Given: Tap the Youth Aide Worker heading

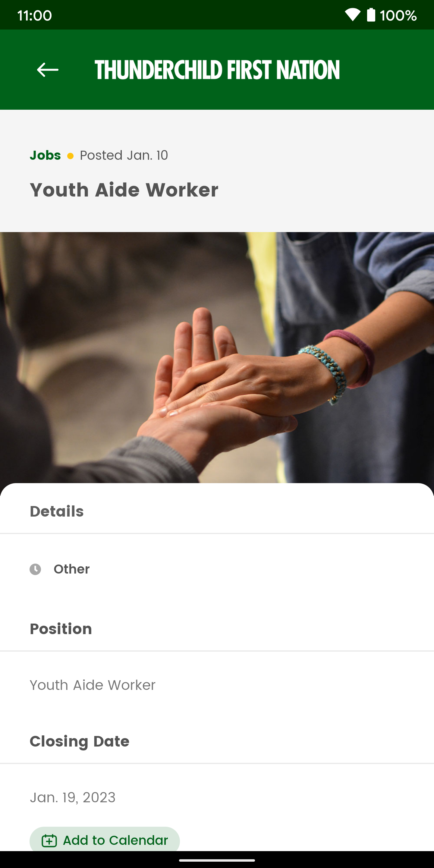Looking at the screenshot, I should 124,190.
